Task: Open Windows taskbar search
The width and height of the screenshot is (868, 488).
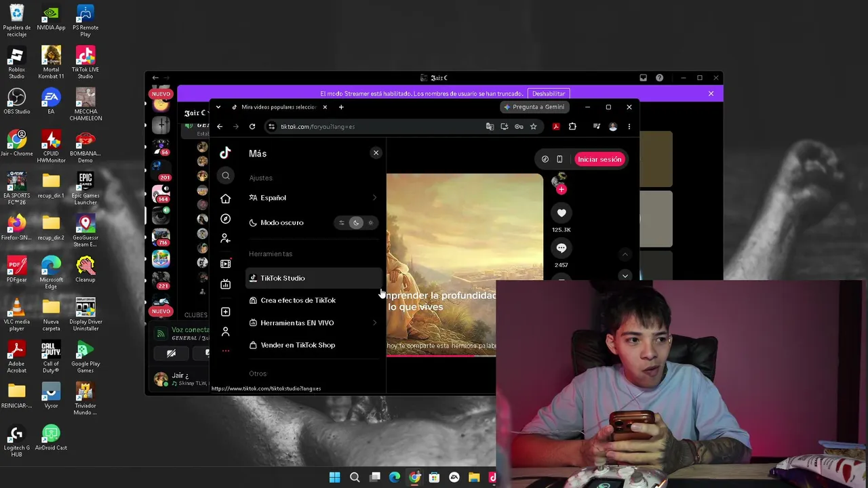Action: coord(355,478)
